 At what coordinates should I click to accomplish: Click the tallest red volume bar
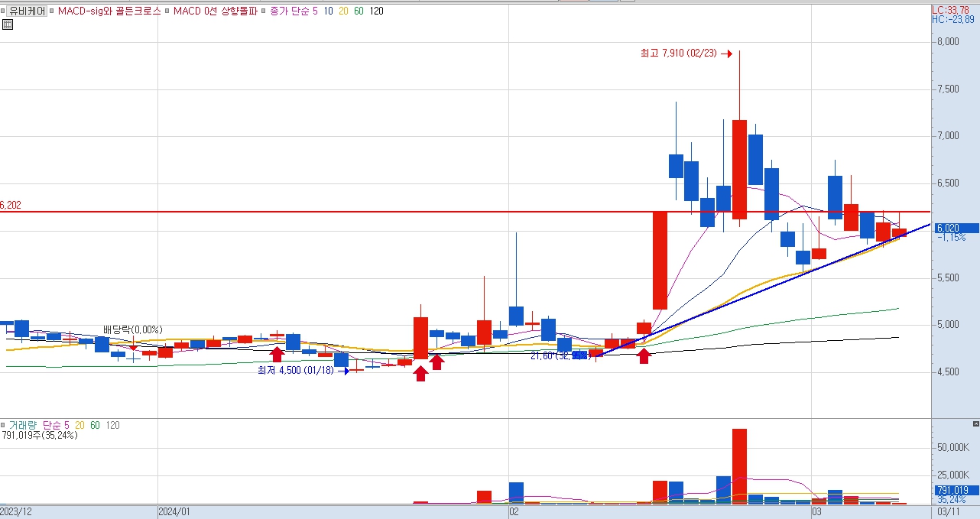pos(739,466)
